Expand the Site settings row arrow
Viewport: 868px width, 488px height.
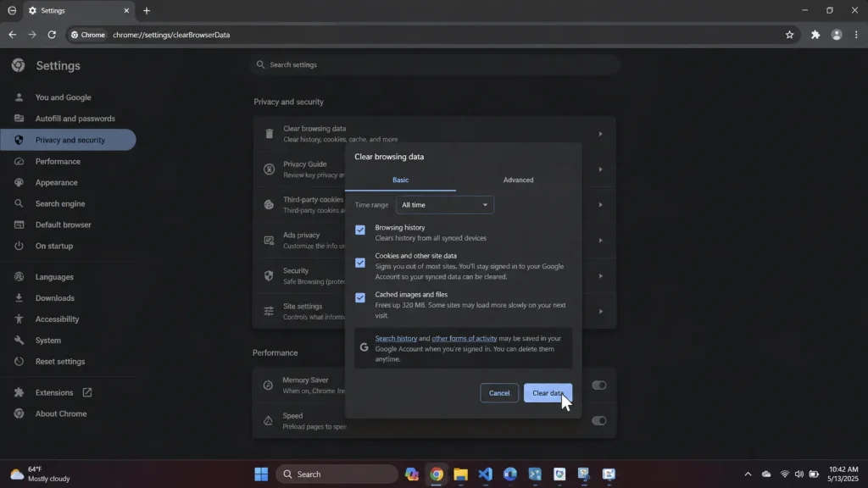[x=600, y=311]
